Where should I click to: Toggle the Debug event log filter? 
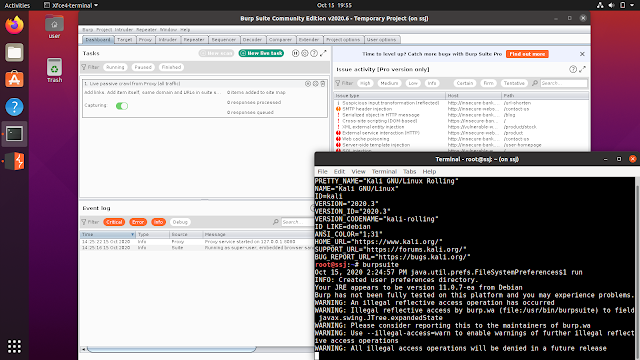click(x=180, y=222)
